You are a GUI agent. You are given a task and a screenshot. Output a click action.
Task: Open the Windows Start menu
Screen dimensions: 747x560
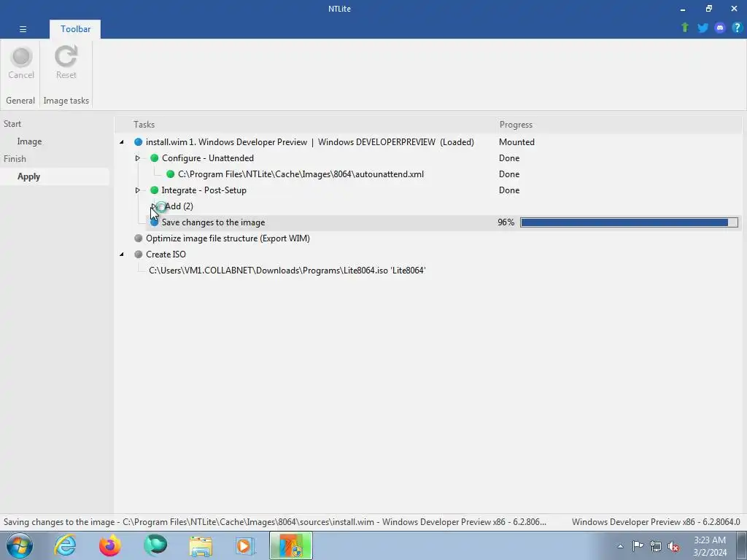pos(20,545)
